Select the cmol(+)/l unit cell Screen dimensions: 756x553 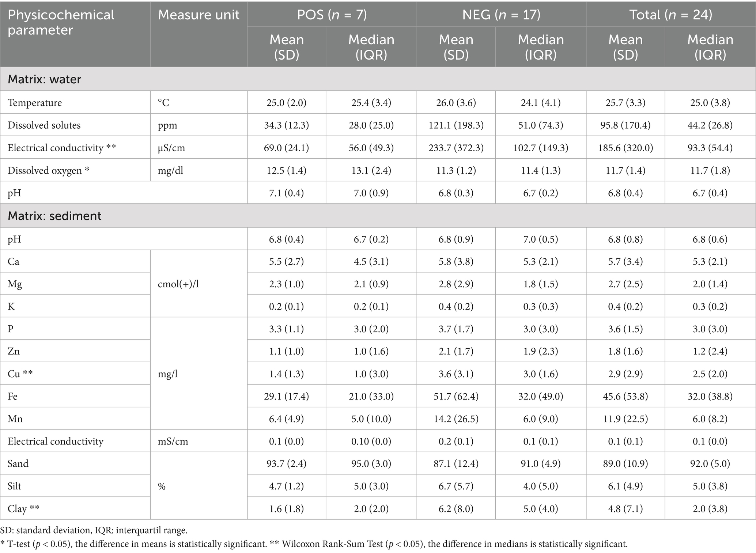pos(178,284)
